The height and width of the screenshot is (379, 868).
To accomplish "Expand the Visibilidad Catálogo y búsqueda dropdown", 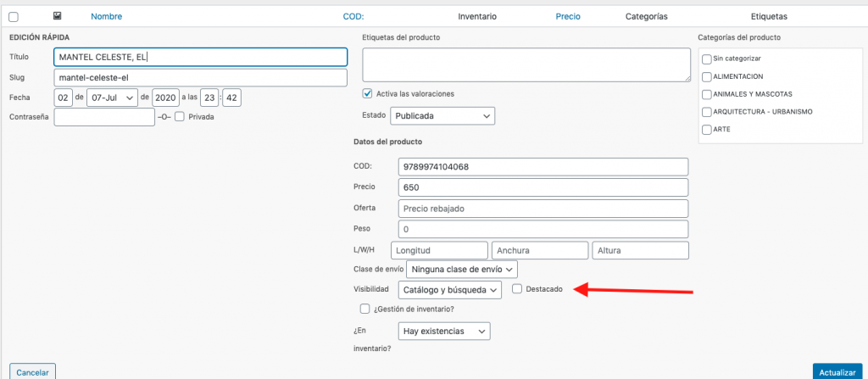I will coord(449,290).
